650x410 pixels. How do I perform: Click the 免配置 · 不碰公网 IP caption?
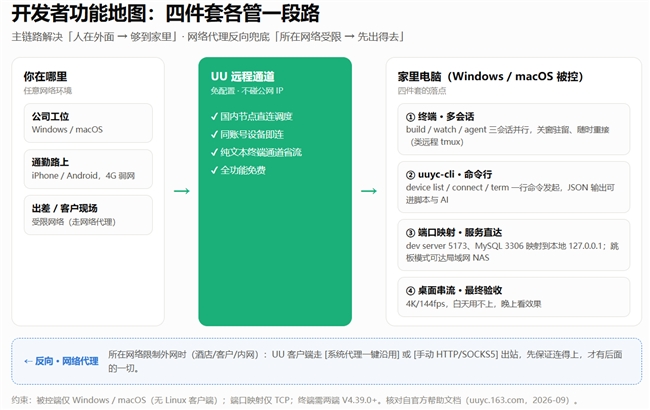coord(247,91)
